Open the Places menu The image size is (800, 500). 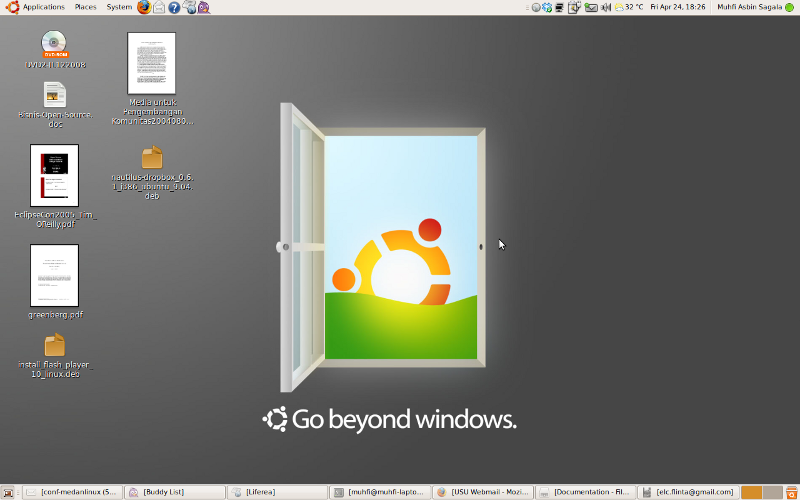click(x=85, y=7)
